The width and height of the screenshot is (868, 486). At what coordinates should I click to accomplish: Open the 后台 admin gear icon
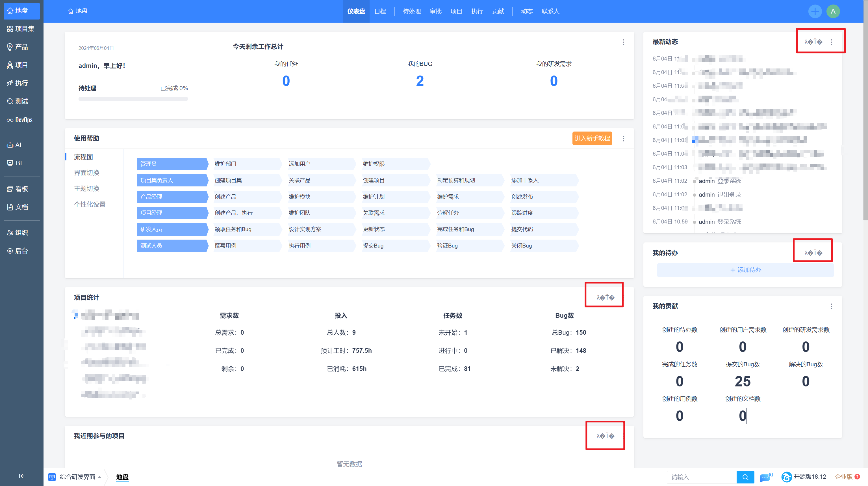click(x=10, y=251)
